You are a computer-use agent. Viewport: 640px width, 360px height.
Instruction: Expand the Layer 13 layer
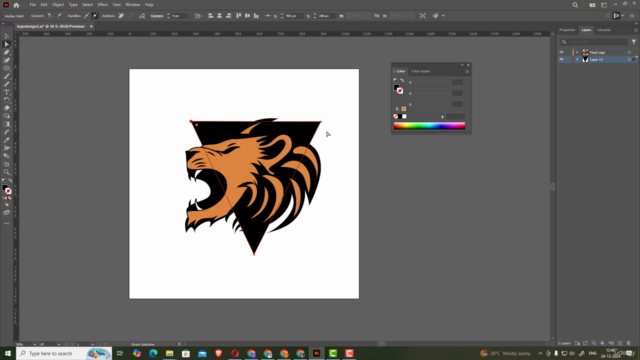point(577,60)
